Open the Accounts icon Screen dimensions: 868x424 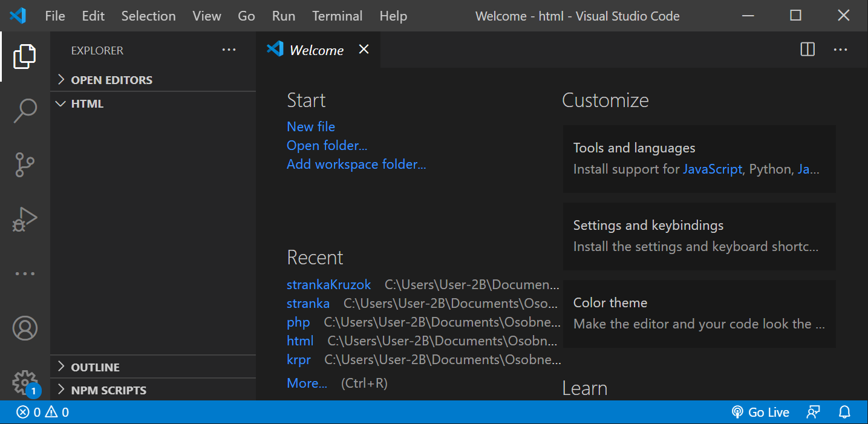(x=25, y=328)
